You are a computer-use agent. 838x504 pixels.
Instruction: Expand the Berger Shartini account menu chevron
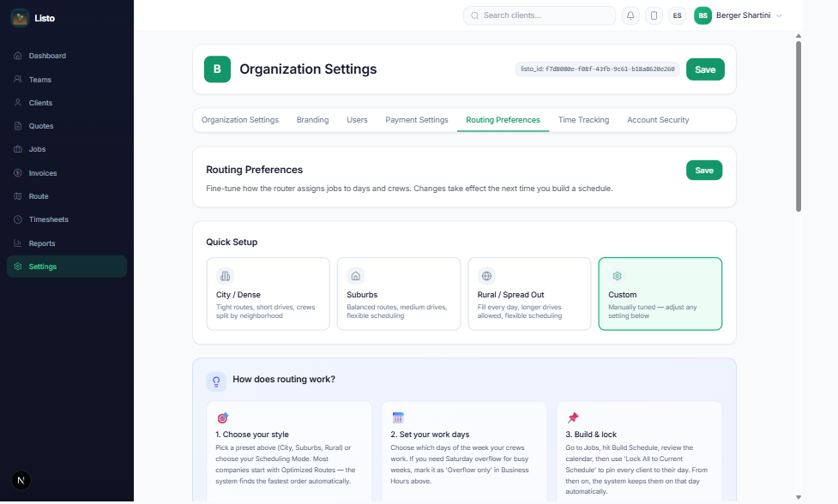click(779, 15)
